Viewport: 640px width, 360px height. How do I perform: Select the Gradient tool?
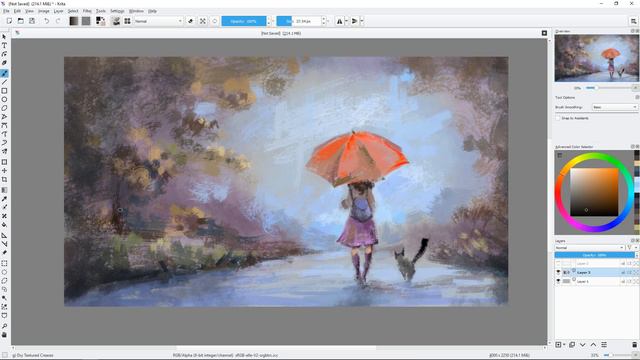click(x=4, y=190)
